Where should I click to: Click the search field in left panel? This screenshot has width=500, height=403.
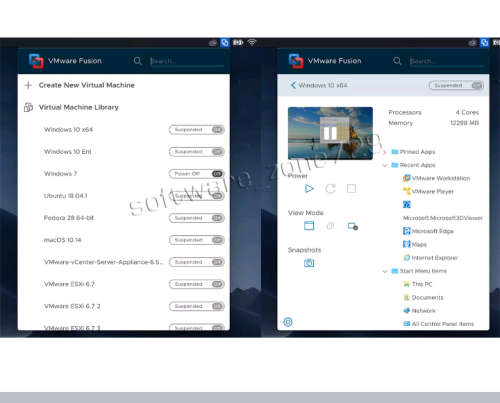[187, 61]
